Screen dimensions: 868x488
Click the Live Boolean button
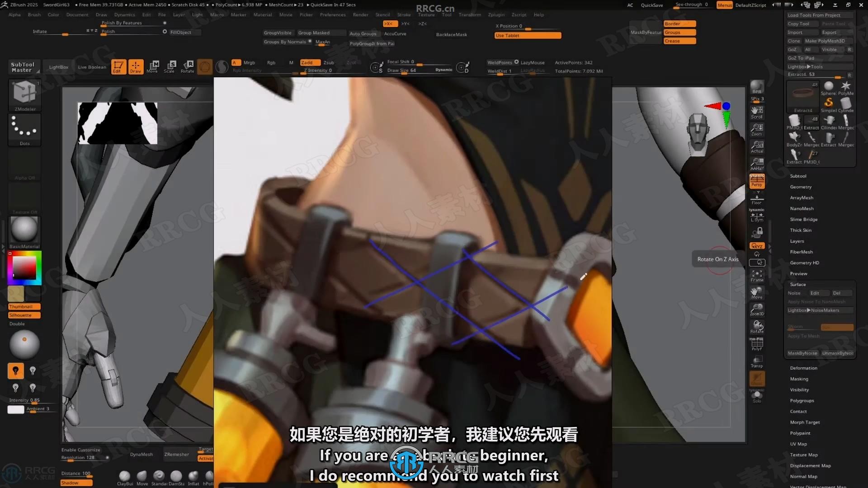(x=92, y=67)
